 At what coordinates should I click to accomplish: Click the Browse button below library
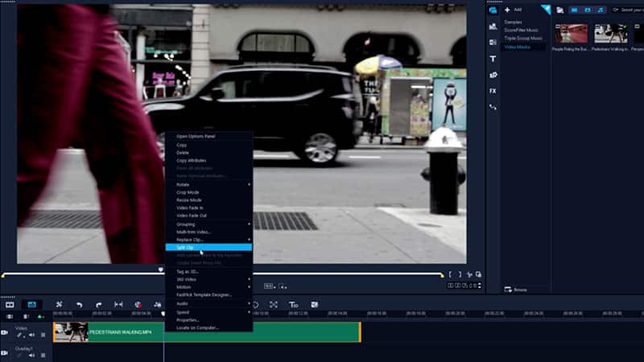(514, 289)
